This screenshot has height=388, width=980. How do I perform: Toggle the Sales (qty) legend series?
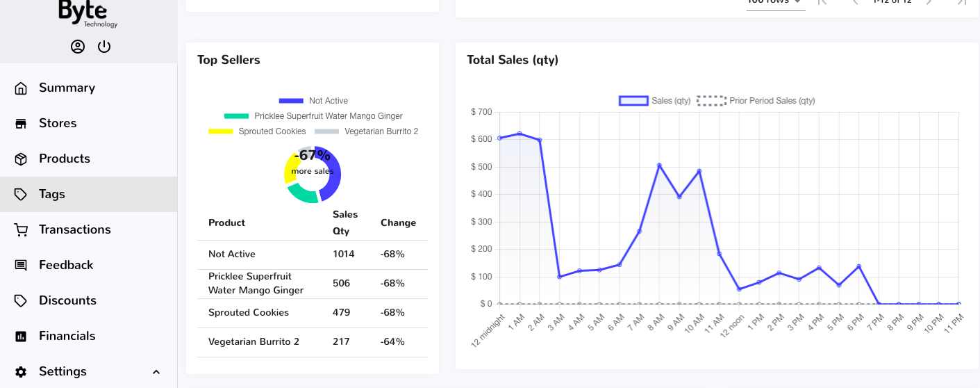point(655,101)
